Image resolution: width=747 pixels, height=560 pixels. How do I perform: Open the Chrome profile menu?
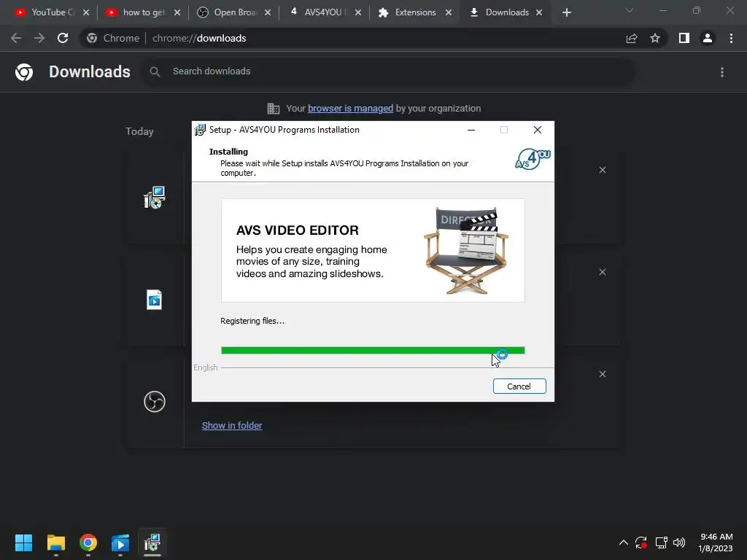[708, 38]
